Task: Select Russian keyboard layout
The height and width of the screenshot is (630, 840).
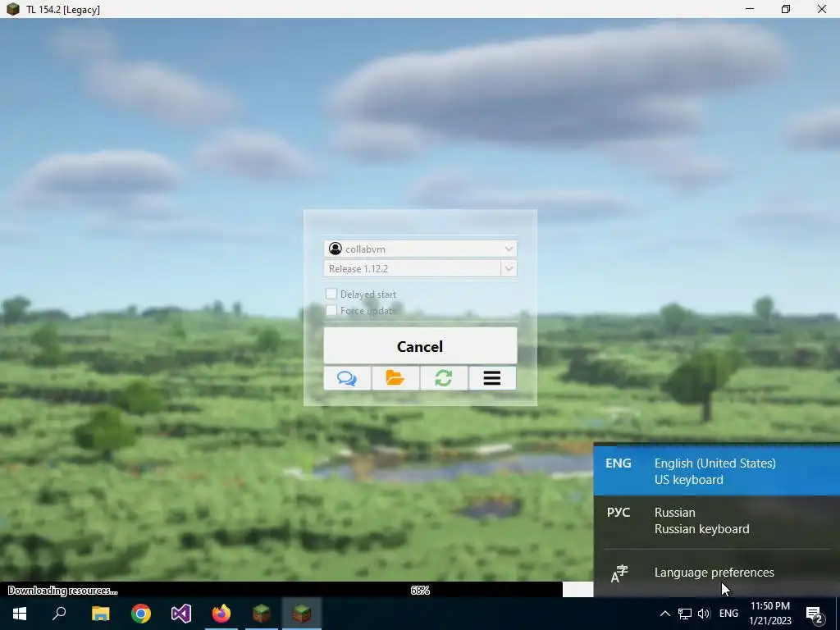Action: (717, 521)
